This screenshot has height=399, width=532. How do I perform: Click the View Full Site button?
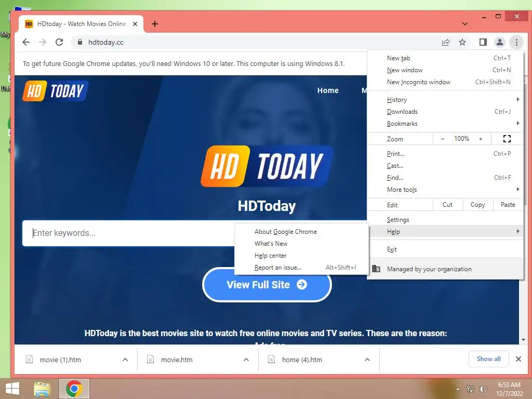pyautogui.click(x=267, y=284)
